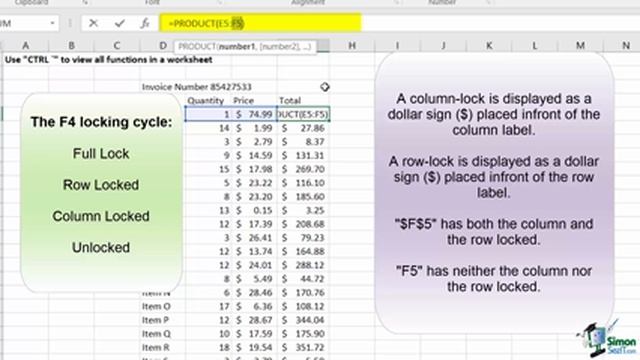
Task: Select the total cell 288.12
Action: click(303, 265)
